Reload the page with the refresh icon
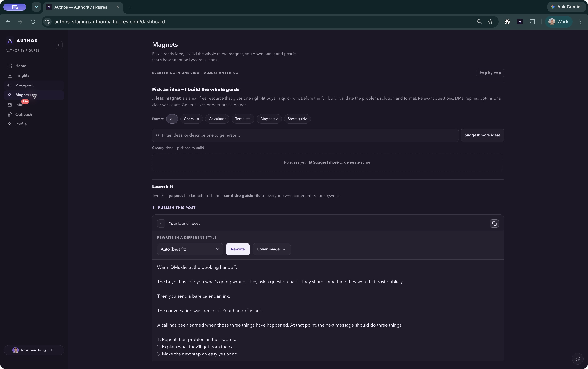The width and height of the screenshot is (588, 369). click(x=33, y=22)
